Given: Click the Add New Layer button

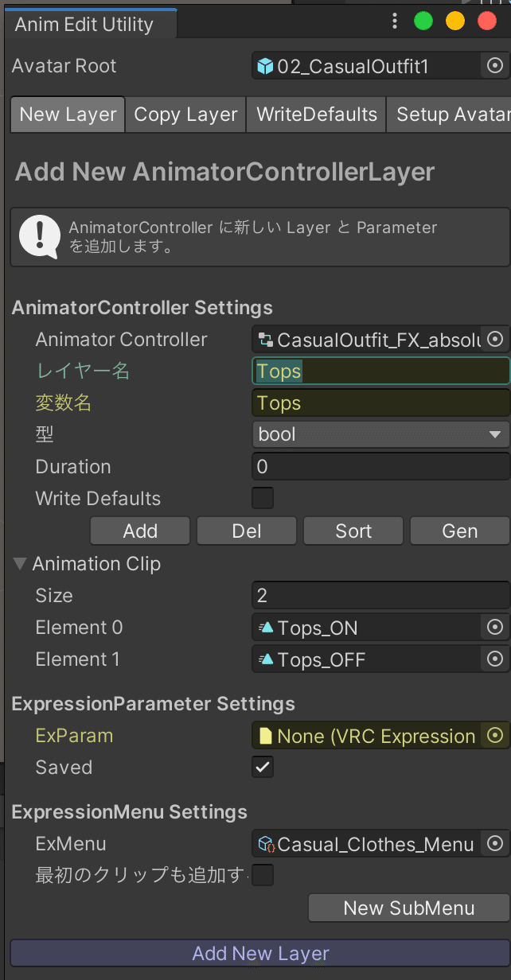Looking at the screenshot, I should pyautogui.click(x=260, y=954).
